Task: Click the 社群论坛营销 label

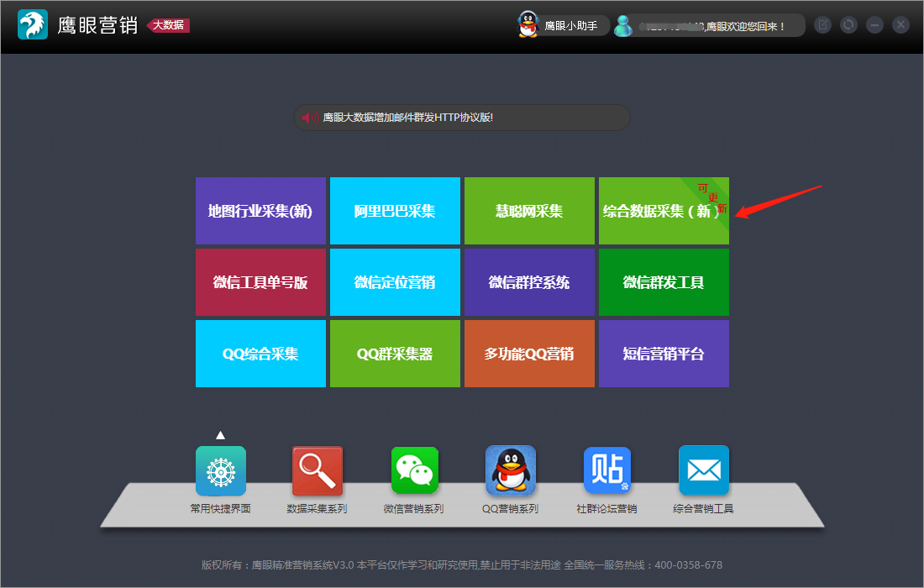Action: coord(607,508)
